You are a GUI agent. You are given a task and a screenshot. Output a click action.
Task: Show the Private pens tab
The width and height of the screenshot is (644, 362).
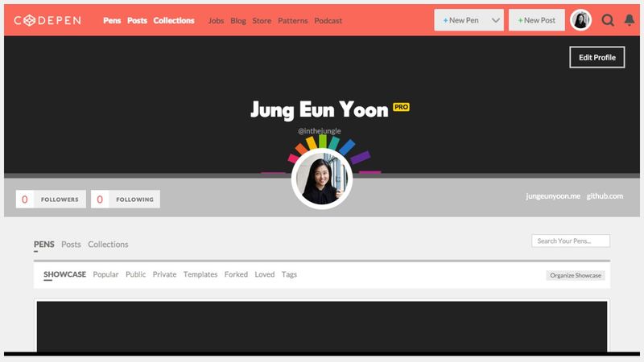coord(164,274)
